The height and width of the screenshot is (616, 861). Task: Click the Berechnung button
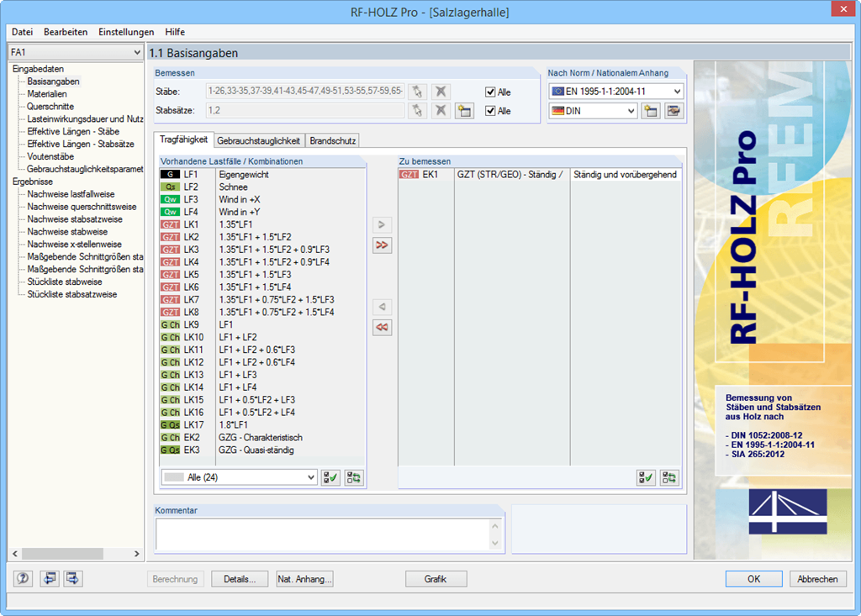click(175, 579)
